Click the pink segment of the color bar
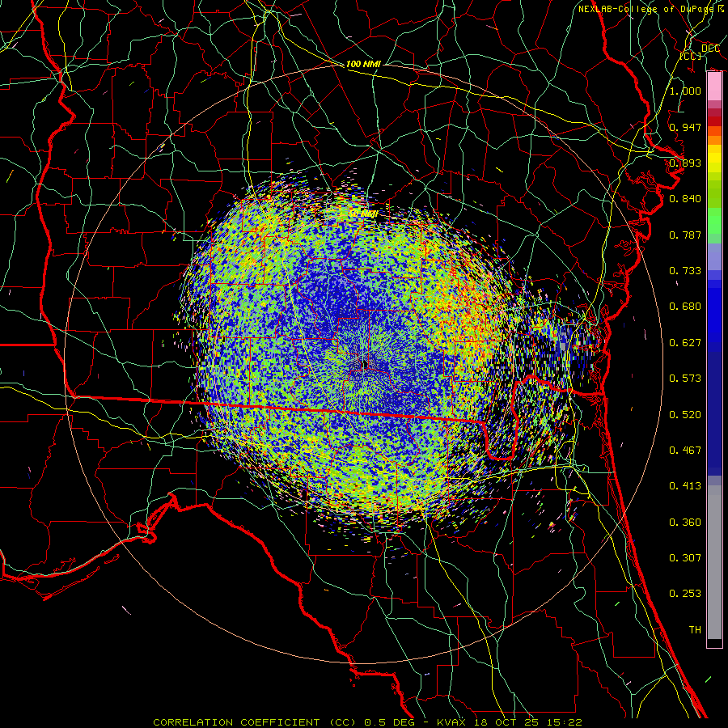 point(714,87)
